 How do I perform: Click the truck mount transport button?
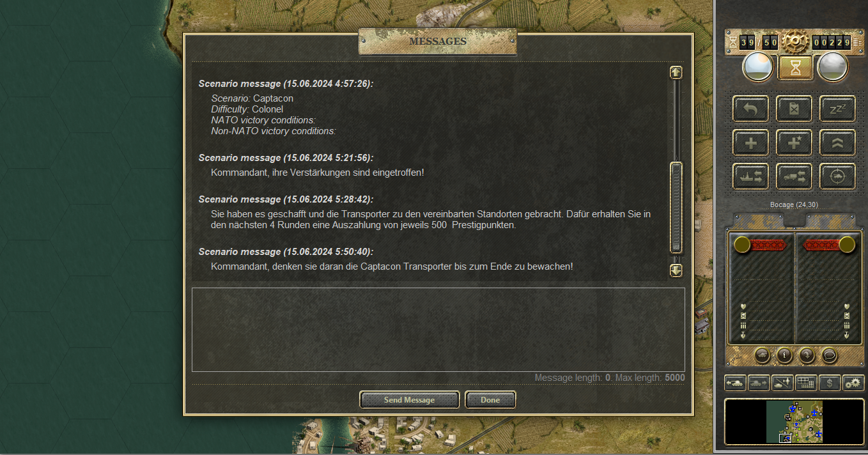click(794, 176)
